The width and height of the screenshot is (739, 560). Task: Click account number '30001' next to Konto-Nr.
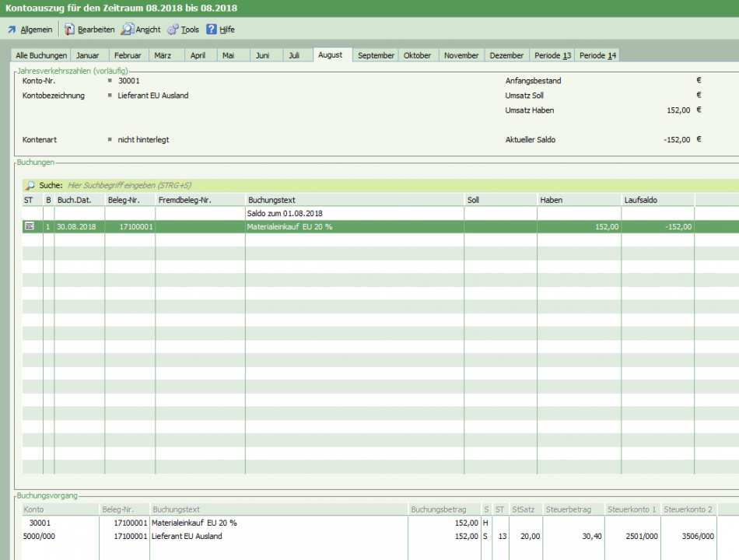coord(128,81)
